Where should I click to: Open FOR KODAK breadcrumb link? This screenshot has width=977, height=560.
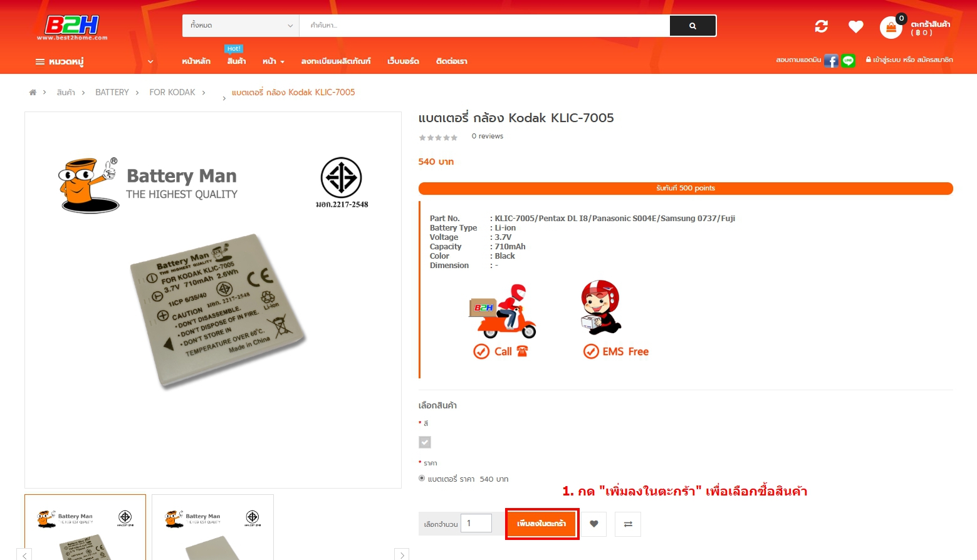(x=172, y=92)
